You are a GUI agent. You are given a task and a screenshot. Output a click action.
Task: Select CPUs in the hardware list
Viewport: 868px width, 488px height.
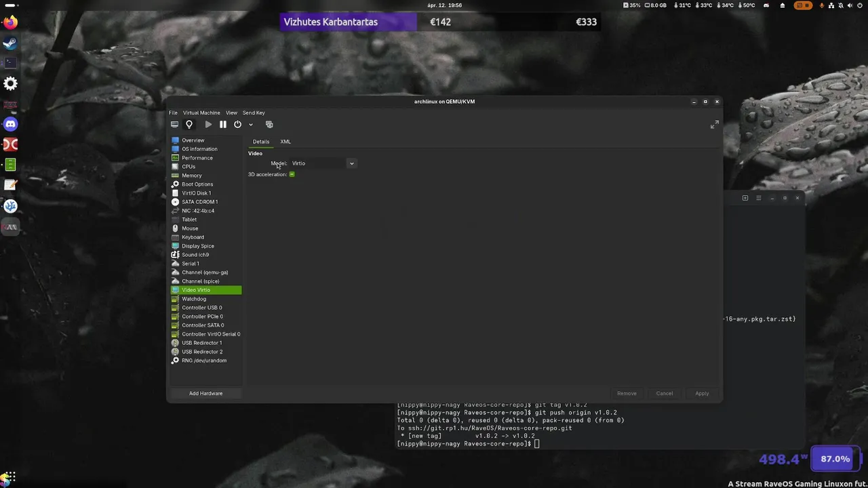(205, 167)
